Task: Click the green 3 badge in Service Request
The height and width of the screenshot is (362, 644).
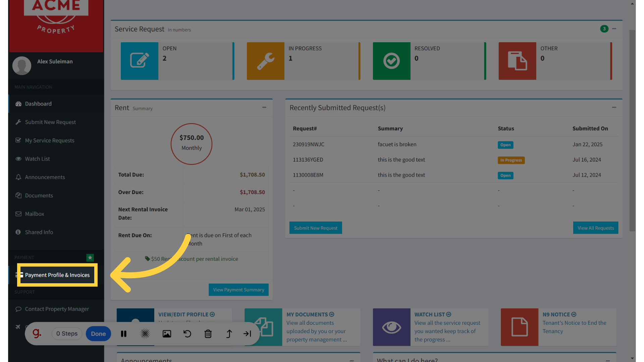Action: point(604,29)
